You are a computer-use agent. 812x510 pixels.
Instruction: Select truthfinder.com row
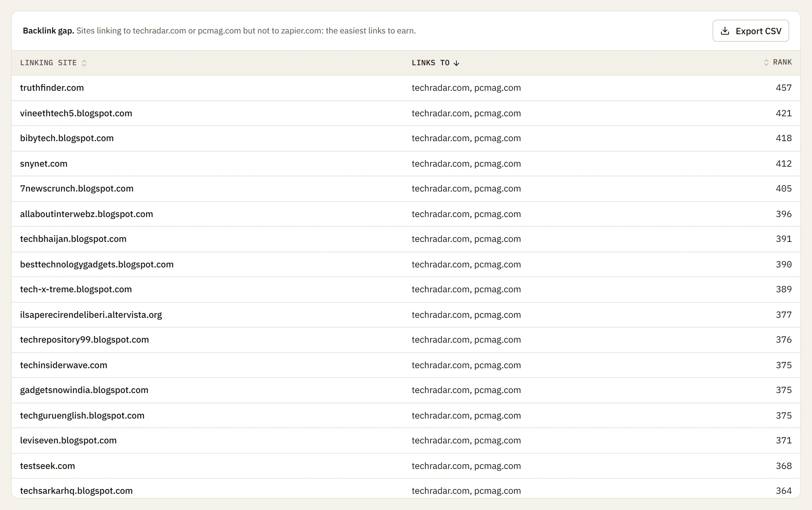406,88
